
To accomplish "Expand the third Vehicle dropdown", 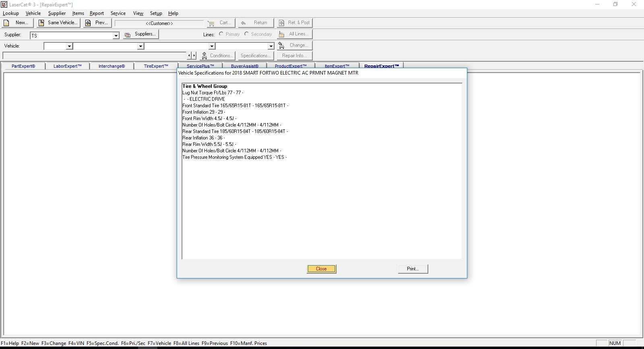I will coord(212,46).
